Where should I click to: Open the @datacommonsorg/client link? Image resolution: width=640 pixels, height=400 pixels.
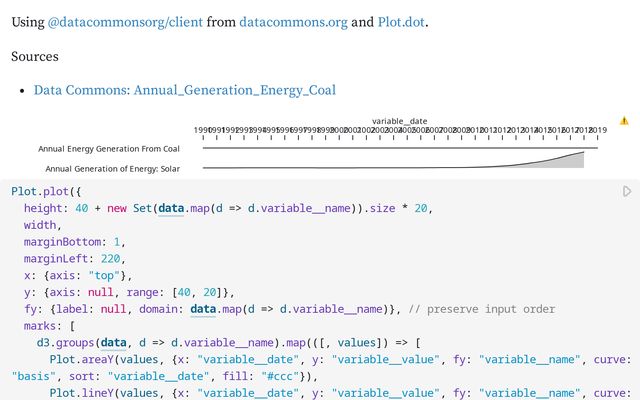click(124, 21)
